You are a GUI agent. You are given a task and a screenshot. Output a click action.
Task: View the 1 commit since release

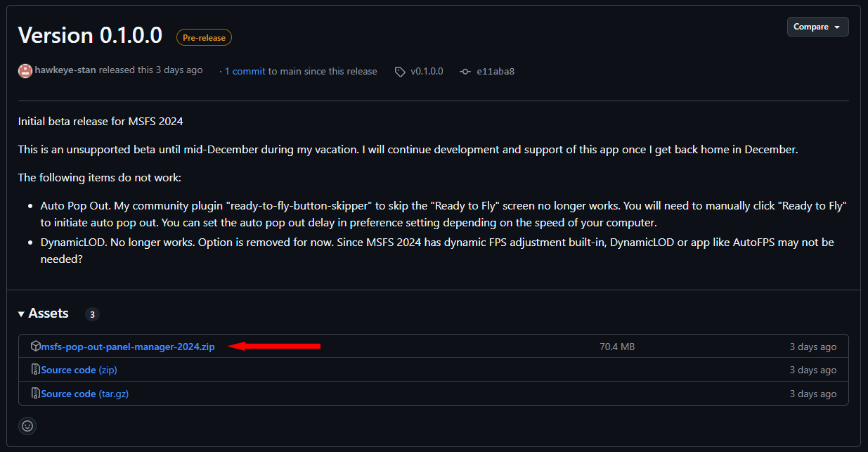245,71
